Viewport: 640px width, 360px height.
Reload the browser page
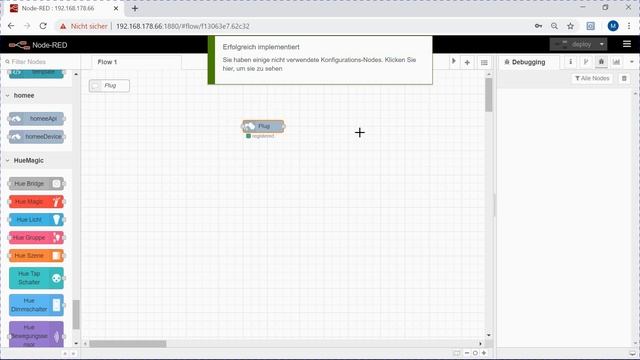[x=43, y=26]
